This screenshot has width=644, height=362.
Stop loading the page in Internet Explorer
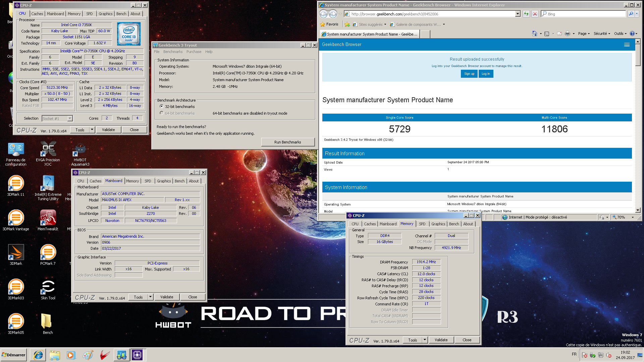coord(535,14)
